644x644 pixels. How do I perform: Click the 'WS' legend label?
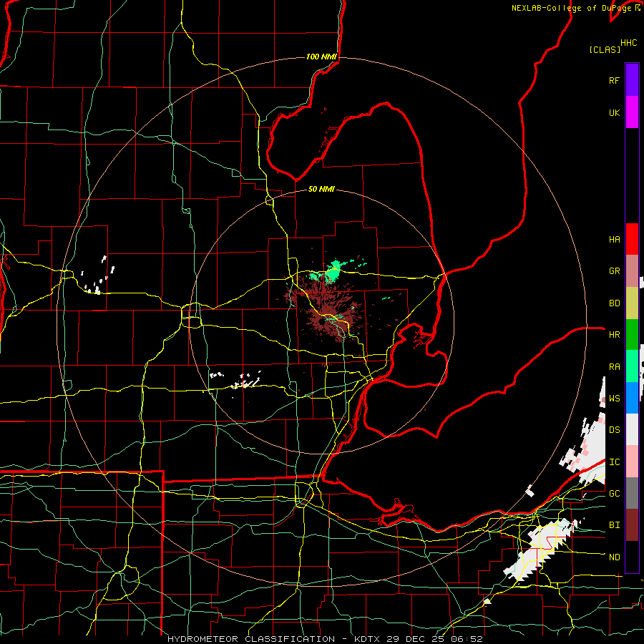pyautogui.click(x=614, y=399)
